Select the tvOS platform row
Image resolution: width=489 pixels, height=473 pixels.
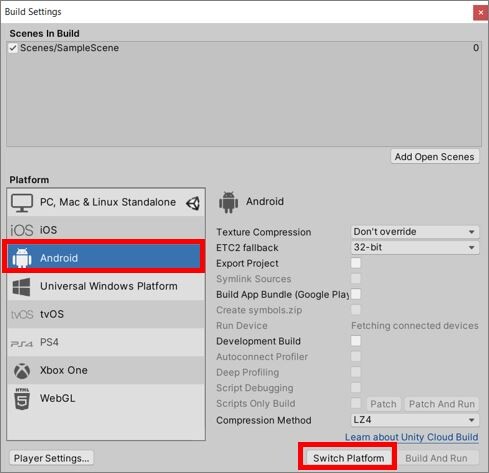point(106,314)
